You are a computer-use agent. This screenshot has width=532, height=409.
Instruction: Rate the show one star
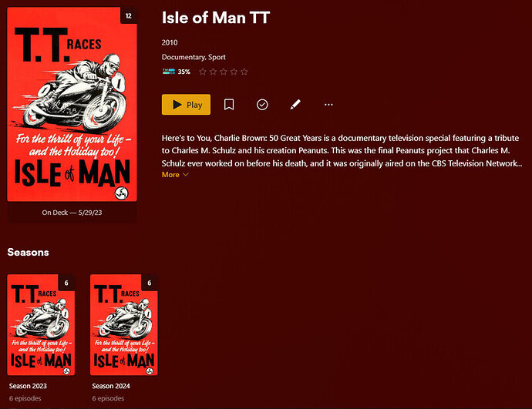203,72
